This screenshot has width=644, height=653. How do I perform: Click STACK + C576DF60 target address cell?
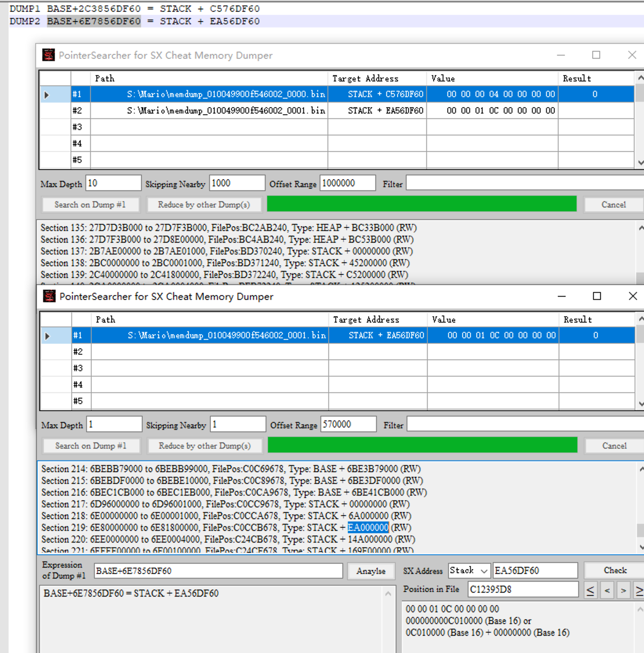[377, 94]
